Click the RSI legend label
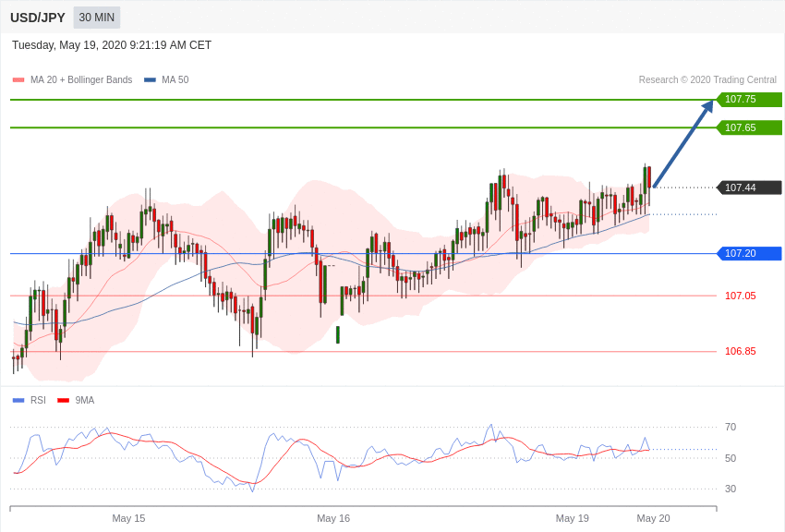Viewport: 785px width, 532px height. pos(38,400)
